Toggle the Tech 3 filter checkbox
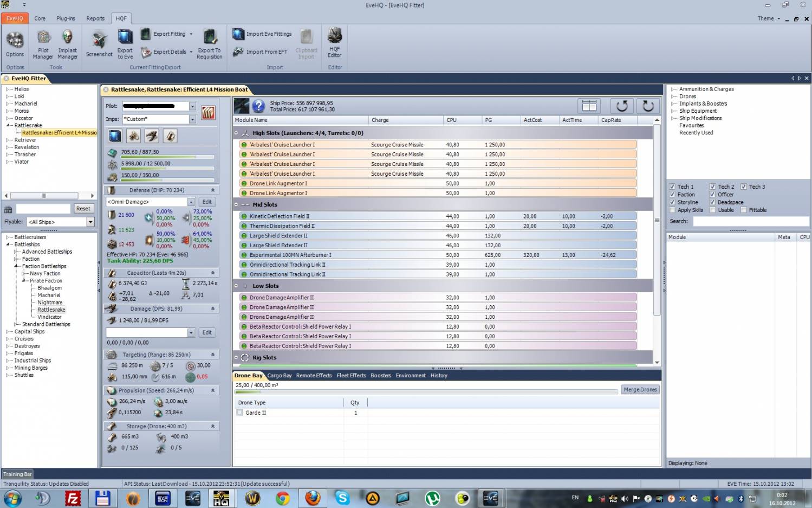Screen dimensions: 812x508 [744, 187]
